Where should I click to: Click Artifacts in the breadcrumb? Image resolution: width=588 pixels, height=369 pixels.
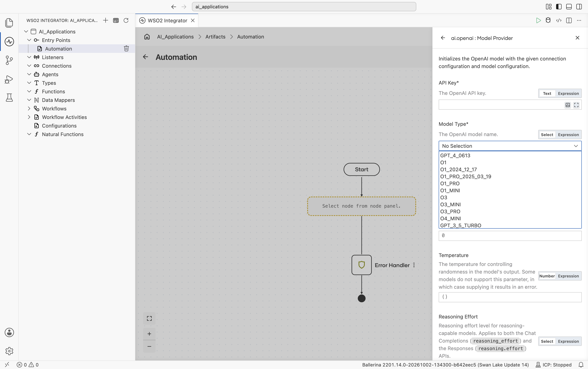point(215,37)
